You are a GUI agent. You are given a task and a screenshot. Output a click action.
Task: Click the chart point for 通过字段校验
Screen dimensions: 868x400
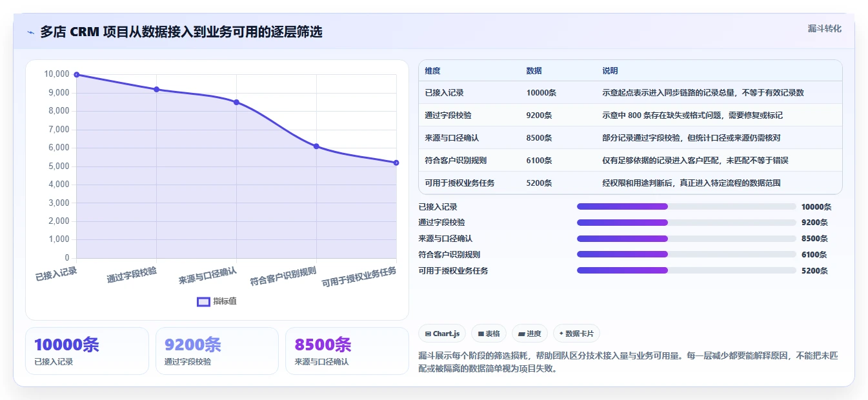click(156, 90)
